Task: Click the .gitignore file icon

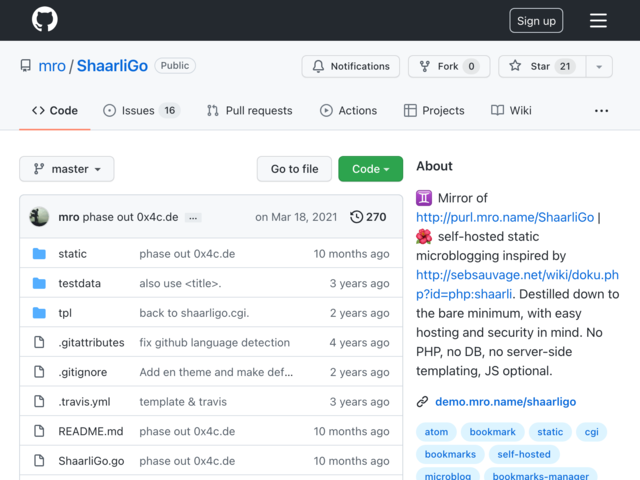Action: tap(39, 372)
